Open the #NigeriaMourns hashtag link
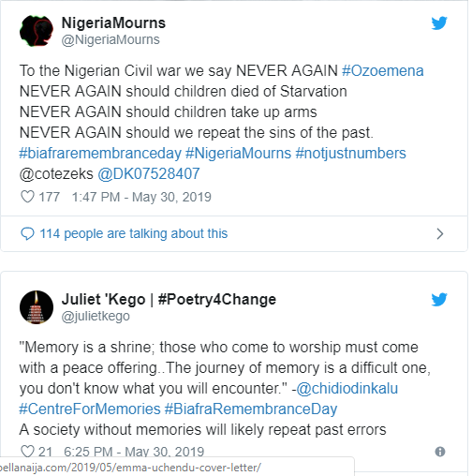 pyautogui.click(x=238, y=154)
